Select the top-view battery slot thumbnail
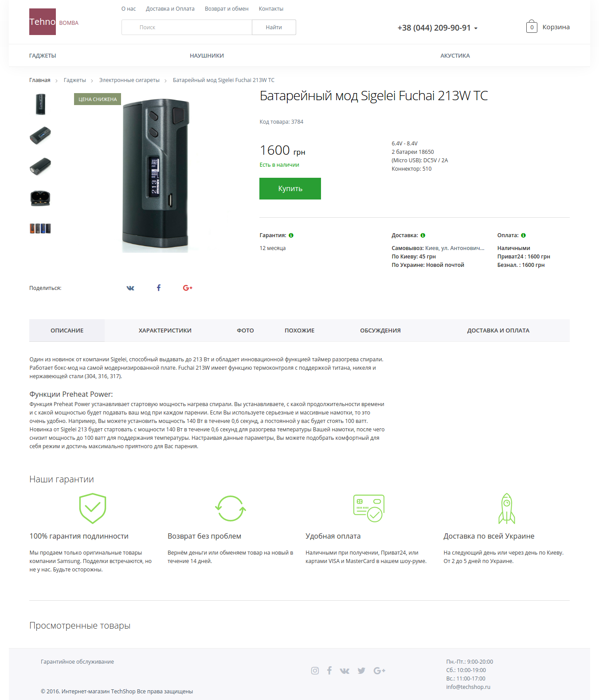The image size is (599, 700). pyautogui.click(x=40, y=198)
